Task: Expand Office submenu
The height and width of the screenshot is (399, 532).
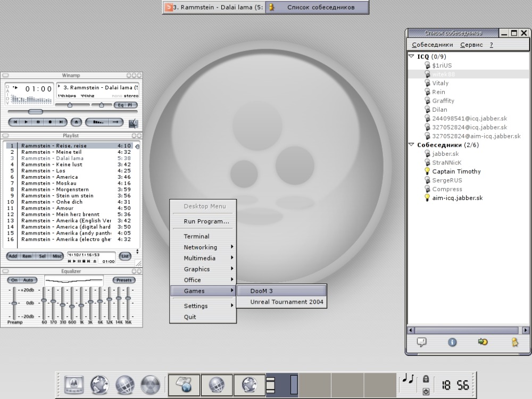Action: pyautogui.click(x=203, y=280)
